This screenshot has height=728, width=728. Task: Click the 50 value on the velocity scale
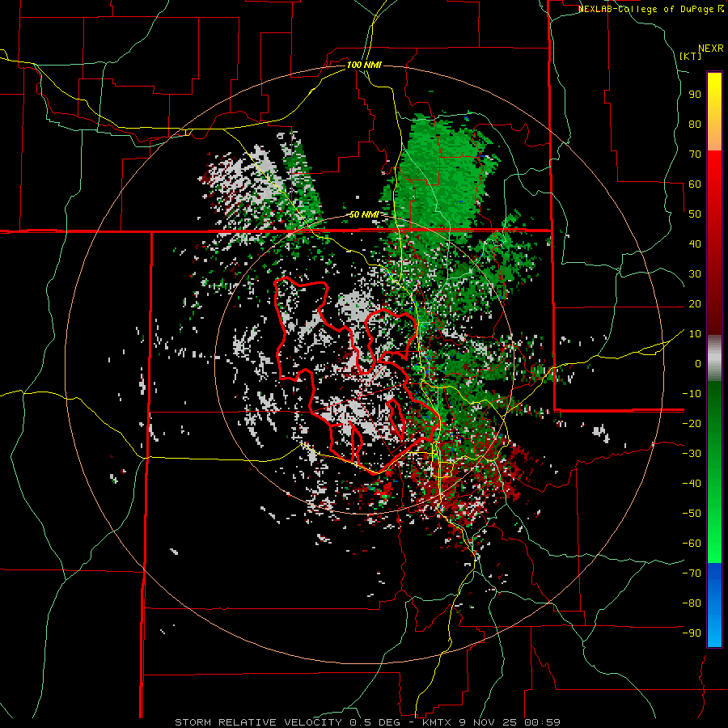[x=695, y=214]
